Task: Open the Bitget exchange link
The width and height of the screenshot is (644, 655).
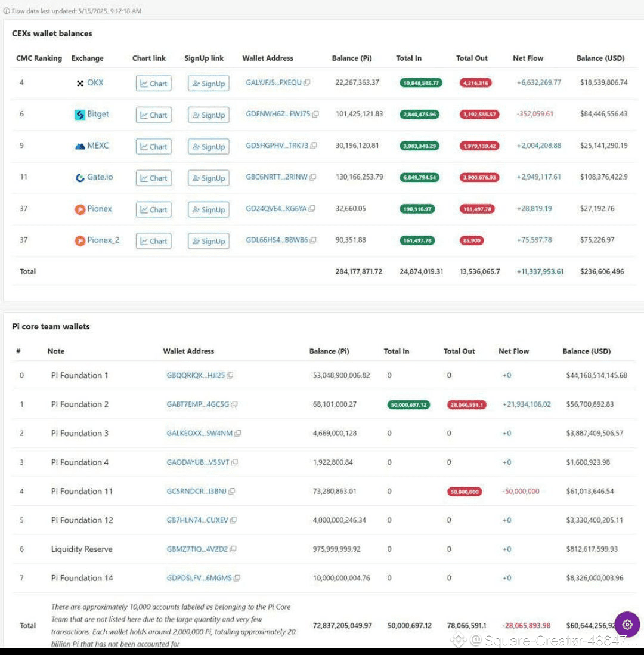Action: click(98, 113)
